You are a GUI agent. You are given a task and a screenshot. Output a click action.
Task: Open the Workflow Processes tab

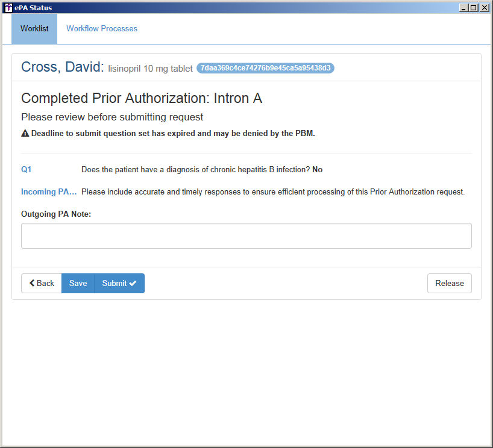pos(102,29)
